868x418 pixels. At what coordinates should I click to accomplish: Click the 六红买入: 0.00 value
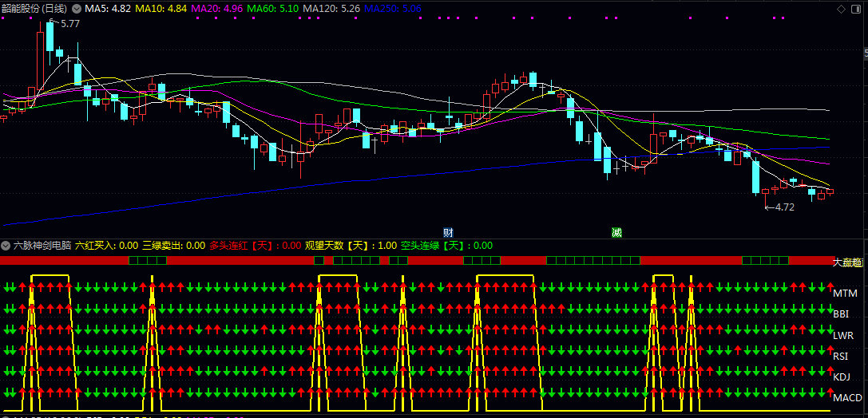tap(107, 246)
